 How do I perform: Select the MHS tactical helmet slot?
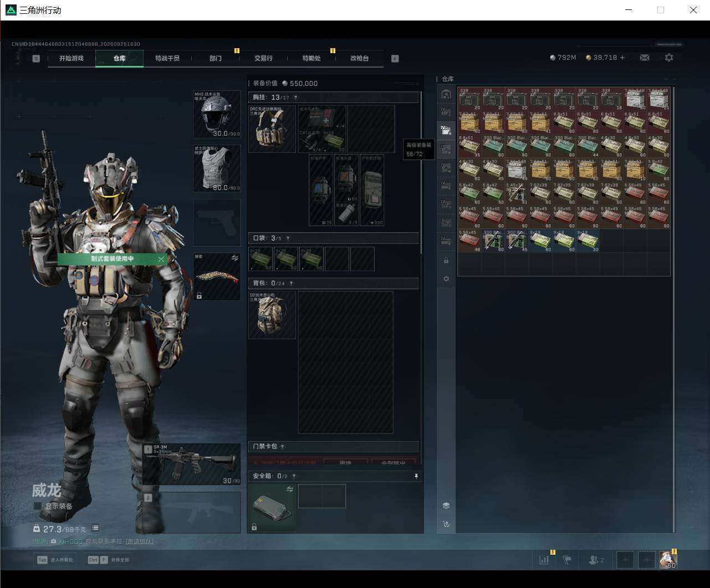pos(217,114)
